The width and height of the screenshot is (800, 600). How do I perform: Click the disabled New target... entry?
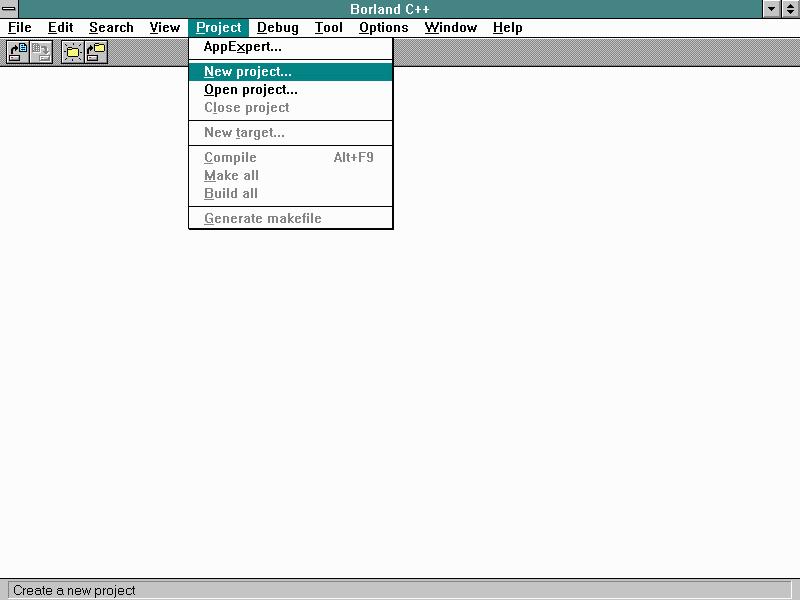click(x=291, y=133)
